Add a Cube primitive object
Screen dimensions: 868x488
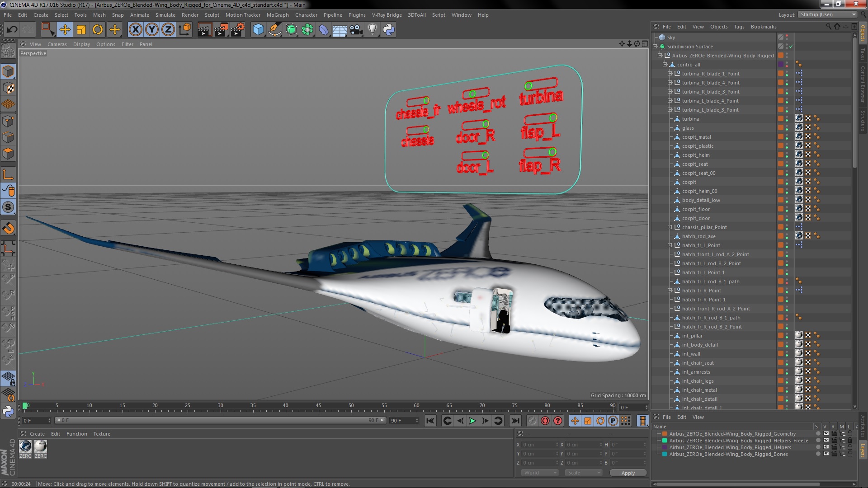click(258, 30)
